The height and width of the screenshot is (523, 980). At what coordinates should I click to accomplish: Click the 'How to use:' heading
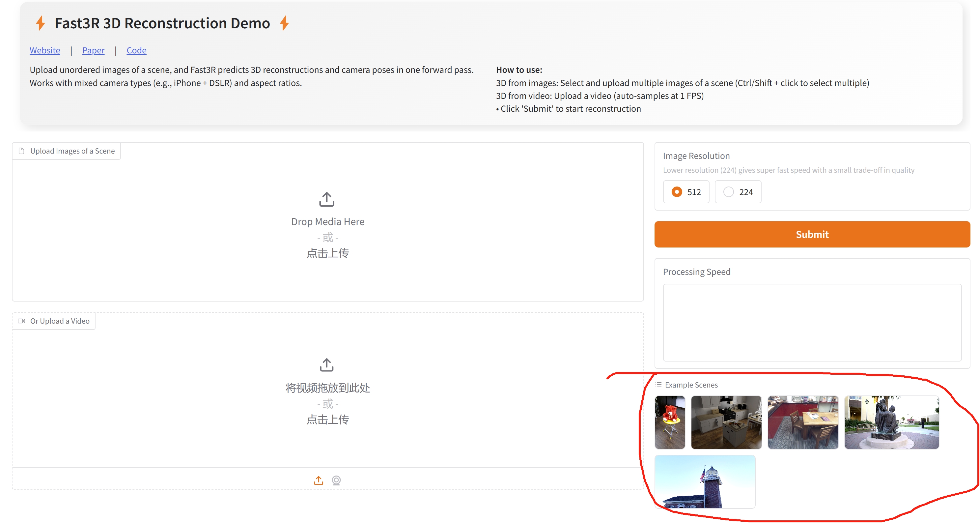click(519, 70)
